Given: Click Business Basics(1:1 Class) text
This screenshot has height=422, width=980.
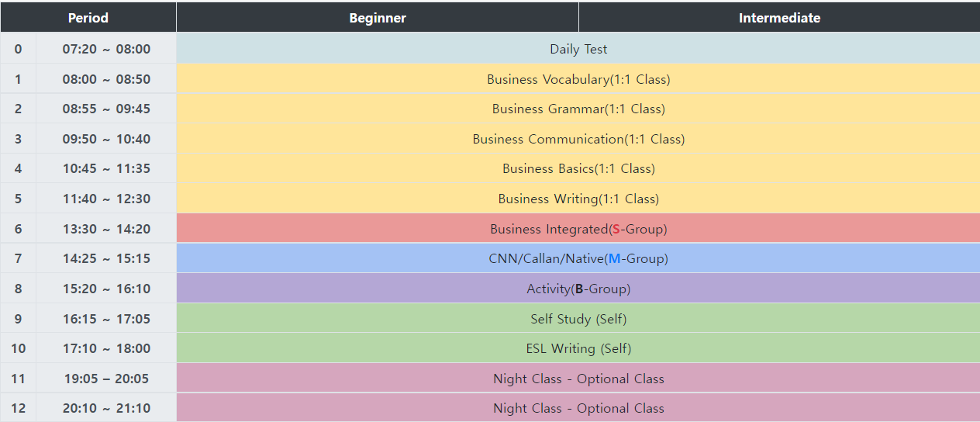Looking at the screenshot, I should [x=578, y=168].
